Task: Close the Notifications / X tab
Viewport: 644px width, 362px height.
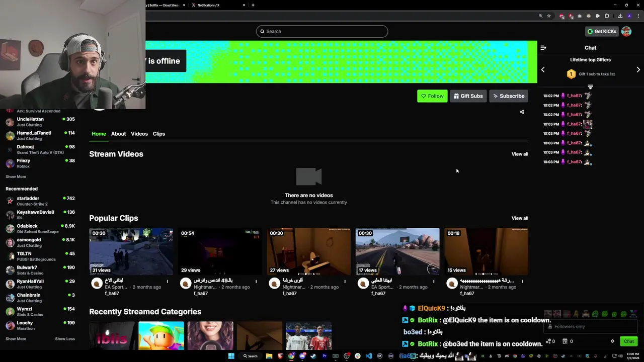Action: tap(244, 5)
